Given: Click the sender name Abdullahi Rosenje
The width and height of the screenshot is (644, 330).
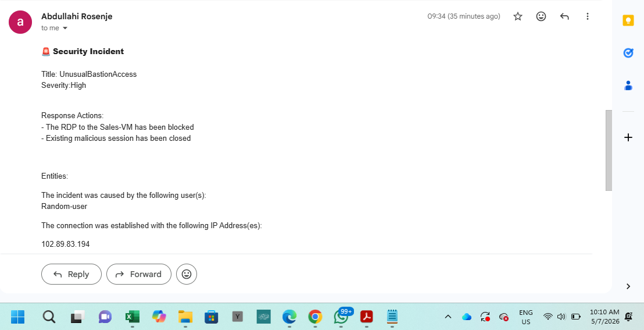Looking at the screenshot, I should coord(77,16).
